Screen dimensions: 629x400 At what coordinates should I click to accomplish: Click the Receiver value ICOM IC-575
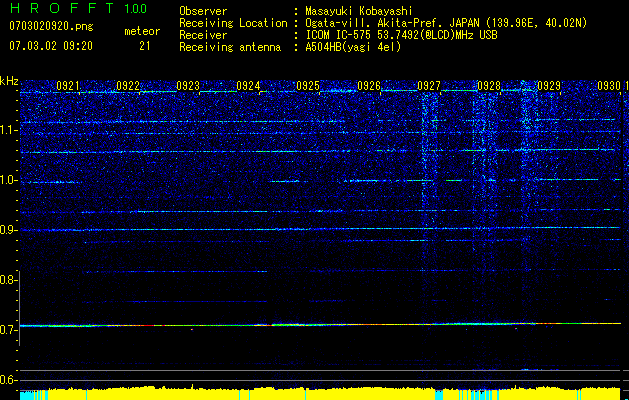tap(401, 35)
